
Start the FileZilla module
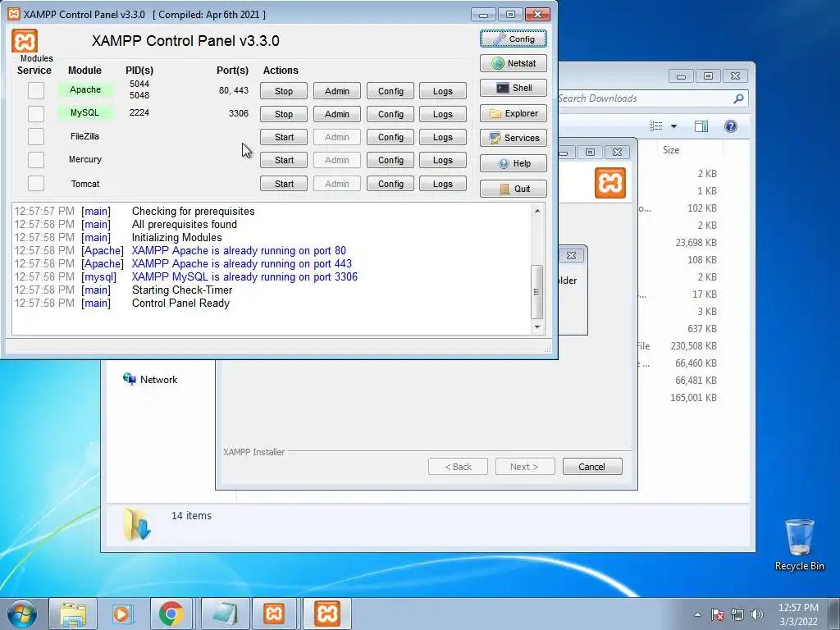pos(284,137)
